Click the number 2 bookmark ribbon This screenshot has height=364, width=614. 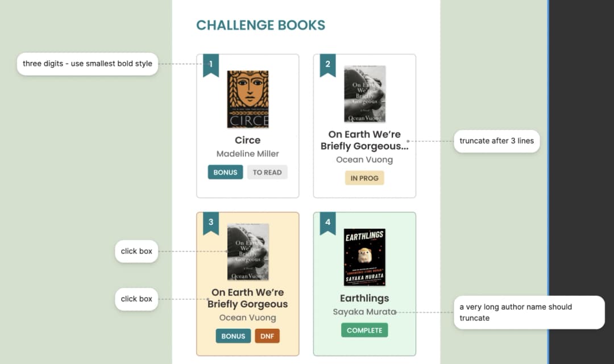pyautogui.click(x=327, y=64)
